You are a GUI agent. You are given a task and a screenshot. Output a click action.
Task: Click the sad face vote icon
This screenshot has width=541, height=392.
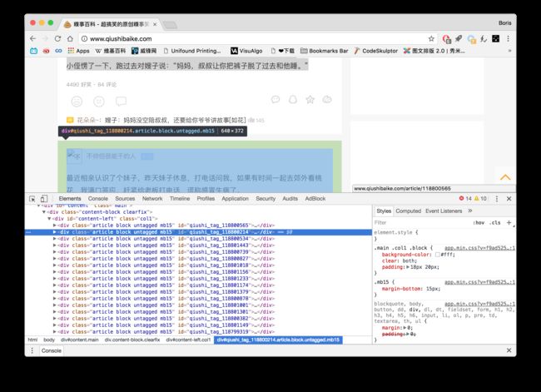[x=77, y=102]
